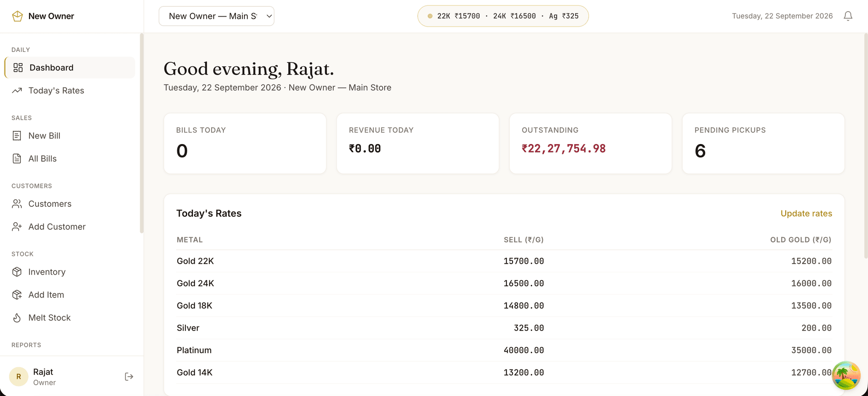Click the Add Customer person-plus icon
The height and width of the screenshot is (396, 868).
click(17, 227)
